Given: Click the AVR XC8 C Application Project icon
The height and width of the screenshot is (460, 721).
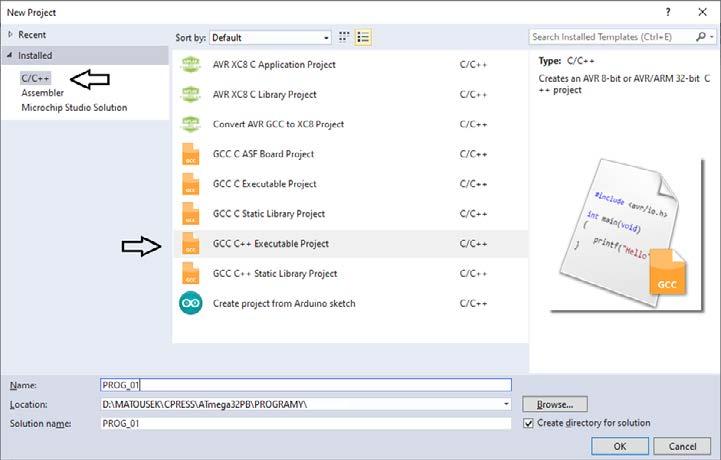Looking at the screenshot, I should (190, 64).
